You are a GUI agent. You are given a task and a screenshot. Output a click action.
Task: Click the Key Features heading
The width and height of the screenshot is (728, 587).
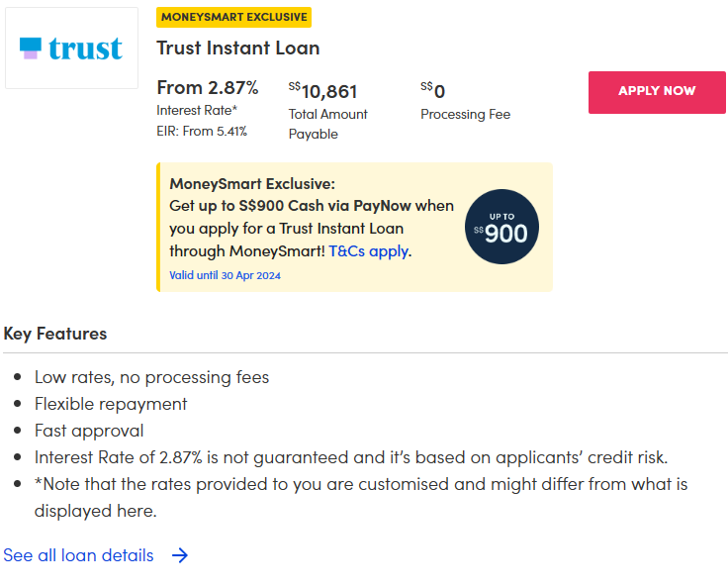(x=55, y=334)
